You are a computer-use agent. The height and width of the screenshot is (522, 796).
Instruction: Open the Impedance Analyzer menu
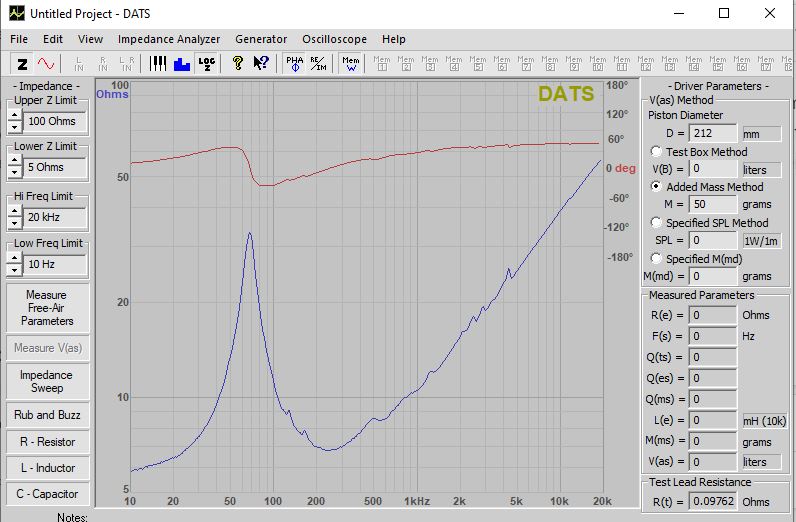pos(169,39)
